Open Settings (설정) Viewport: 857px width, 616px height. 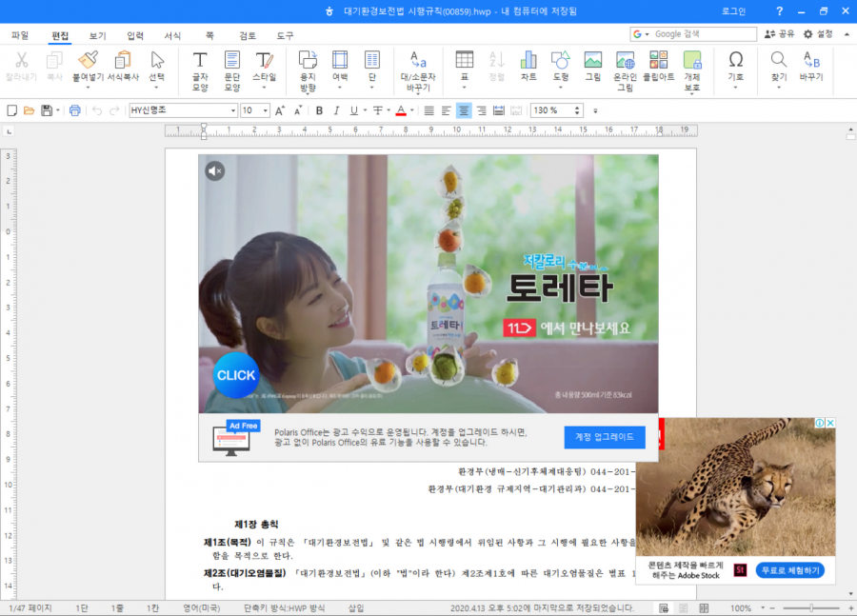(818, 34)
